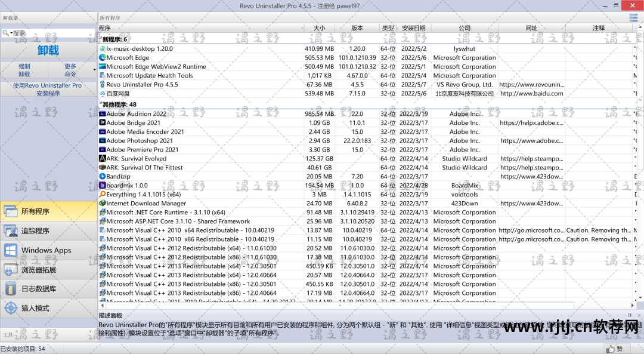Select Microsoft ASP.NET Core 3.1.10 - Shared Framework
This screenshot has height=354, width=644.
[367, 221]
